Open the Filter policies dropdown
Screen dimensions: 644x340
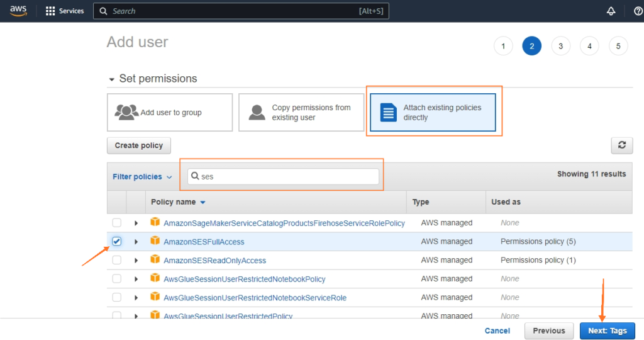click(x=142, y=176)
